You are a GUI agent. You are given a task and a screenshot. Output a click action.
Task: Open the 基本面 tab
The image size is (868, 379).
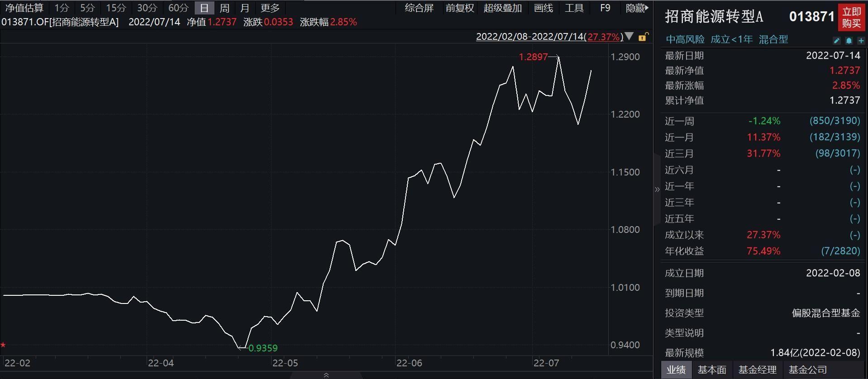coord(712,370)
